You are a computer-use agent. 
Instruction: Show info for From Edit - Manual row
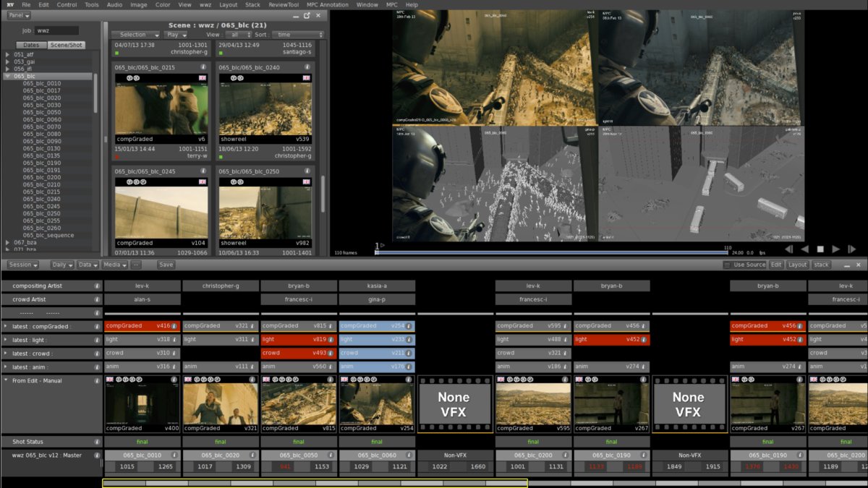(x=97, y=380)
